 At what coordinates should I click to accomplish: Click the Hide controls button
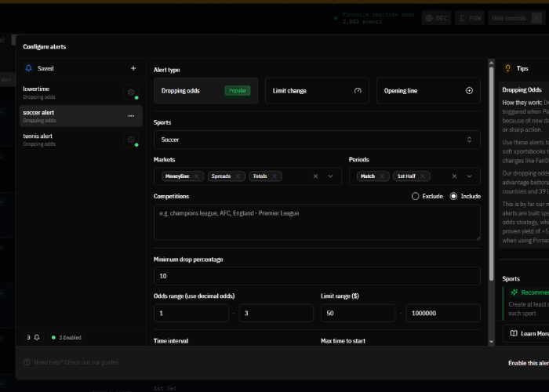(516, 18)
